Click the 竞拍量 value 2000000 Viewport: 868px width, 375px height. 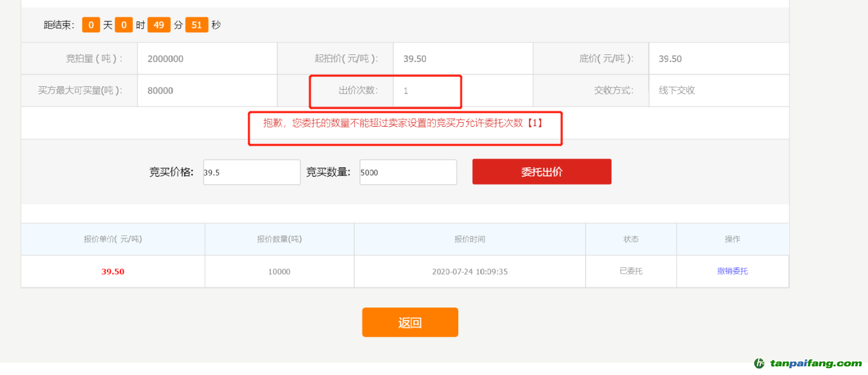165,59
